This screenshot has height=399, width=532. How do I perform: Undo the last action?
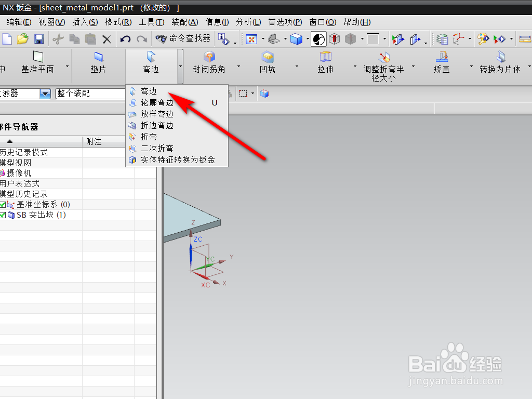coord(125,39)
